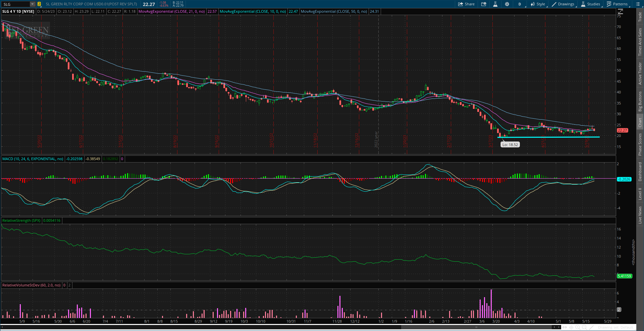Open the Times And Sales side tab

tap(640, 42)
